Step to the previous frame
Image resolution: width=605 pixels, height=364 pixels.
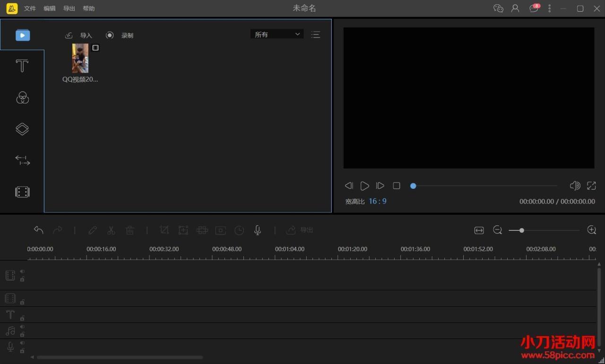tap(349, 186)
